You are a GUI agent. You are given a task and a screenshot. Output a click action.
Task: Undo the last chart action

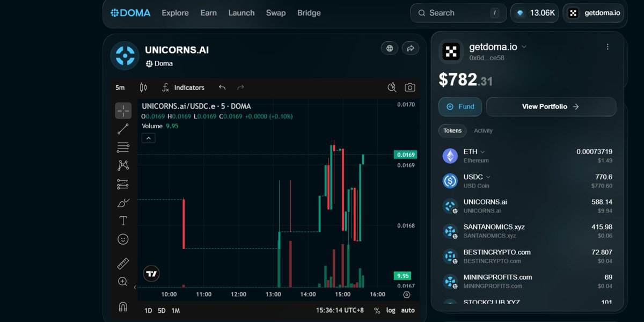[x=222, y=87]
